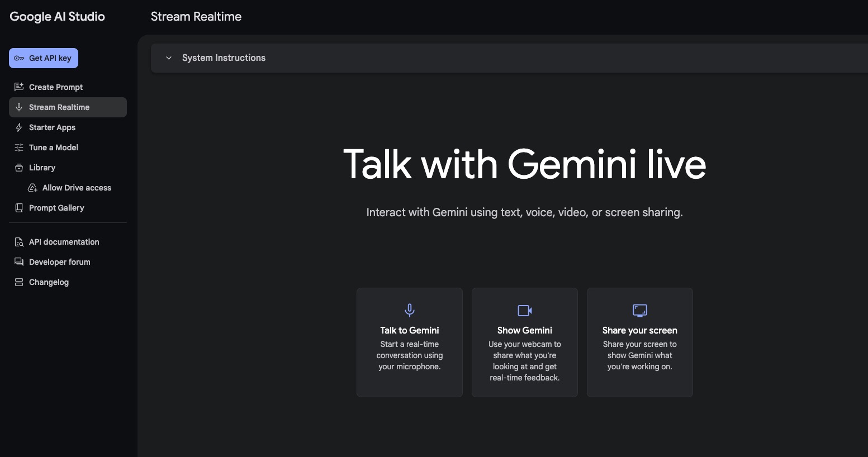Click the sliders icon beside Tune a Model
Screen dimensions: 868x457
tap(19, 147)
